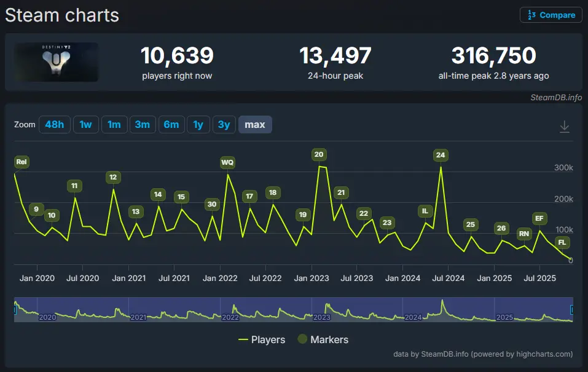Toggle the Players series in legend
This screenshot has height=372, width=588.
pyautogui.click(x=262, y=339)
